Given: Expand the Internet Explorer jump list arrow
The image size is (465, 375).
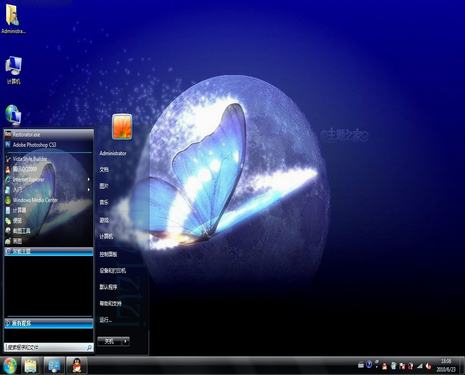Looking at the screenshot, I should (89, 180).
